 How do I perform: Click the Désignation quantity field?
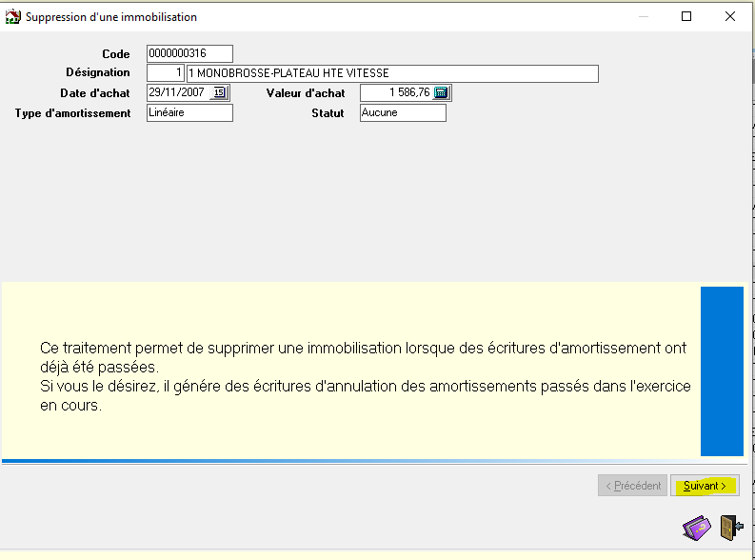[x=165, y=73]
